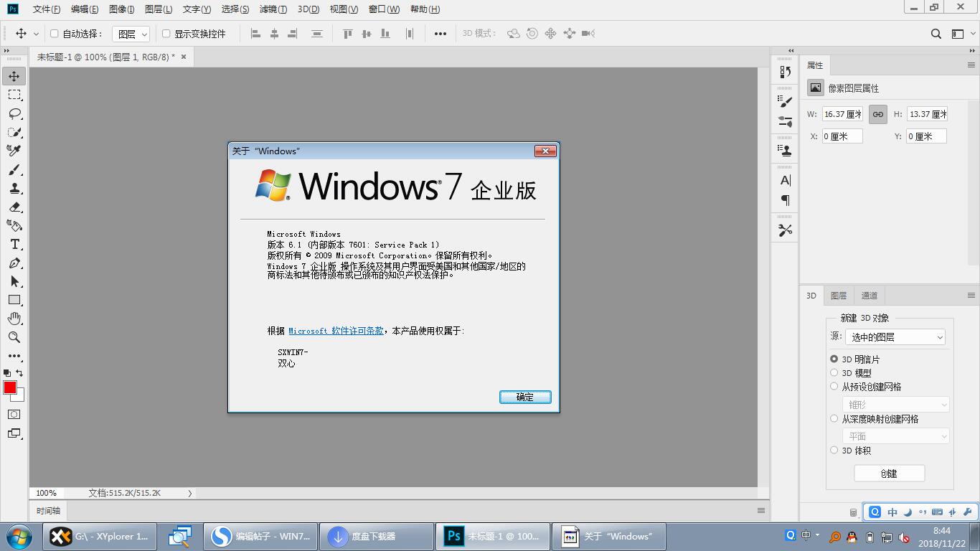This screenshot has height=551, width=980.
Task: Open the 3D panel flyout menu
Action: coord(971,295)
